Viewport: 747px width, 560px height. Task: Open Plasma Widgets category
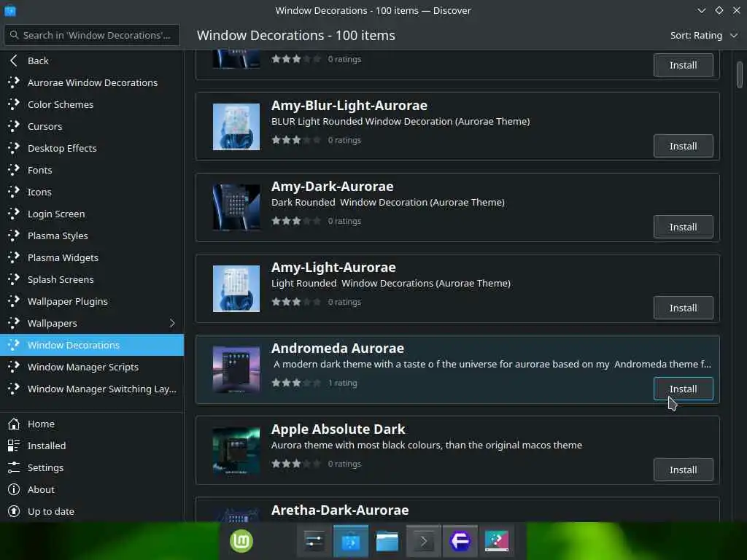92,257
